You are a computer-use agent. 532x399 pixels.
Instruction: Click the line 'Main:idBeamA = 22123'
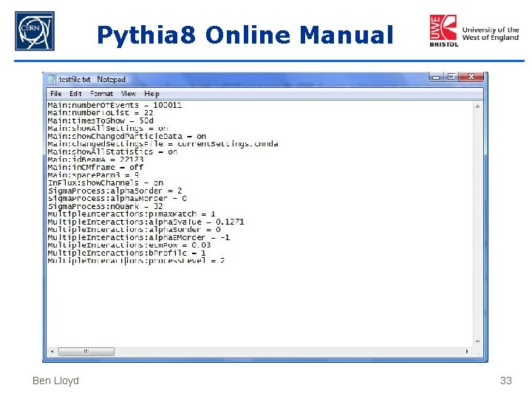(95, 160)
